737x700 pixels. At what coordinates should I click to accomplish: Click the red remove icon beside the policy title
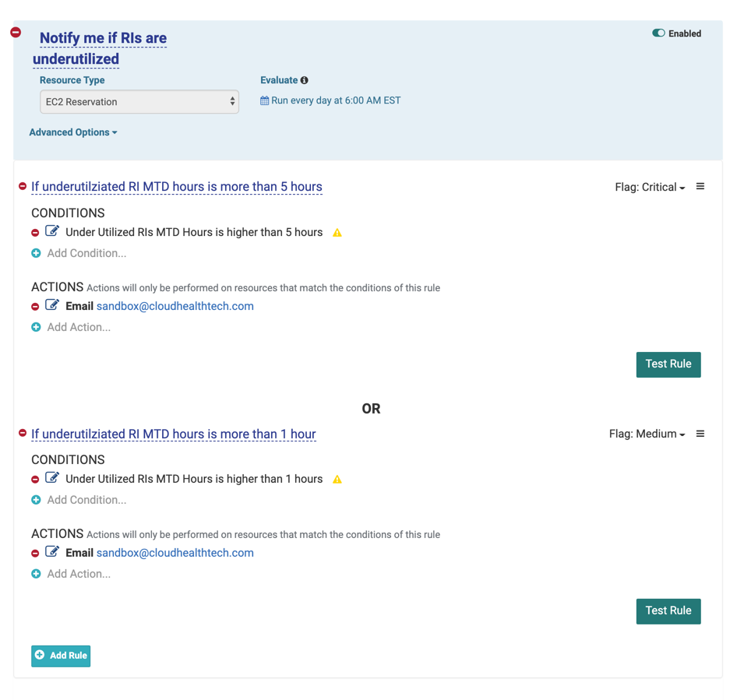click(16, 33)
